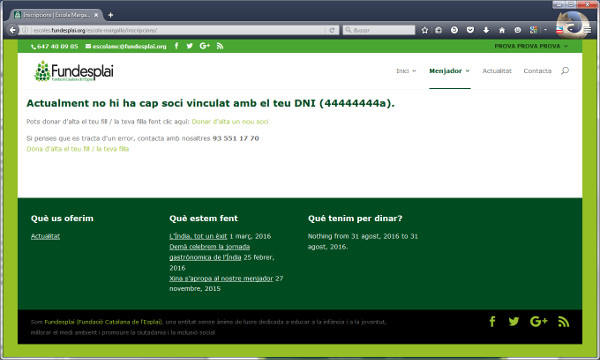Open footer Facebook icon
This screenshot has width=600, height=360.
tap(492, 321)
